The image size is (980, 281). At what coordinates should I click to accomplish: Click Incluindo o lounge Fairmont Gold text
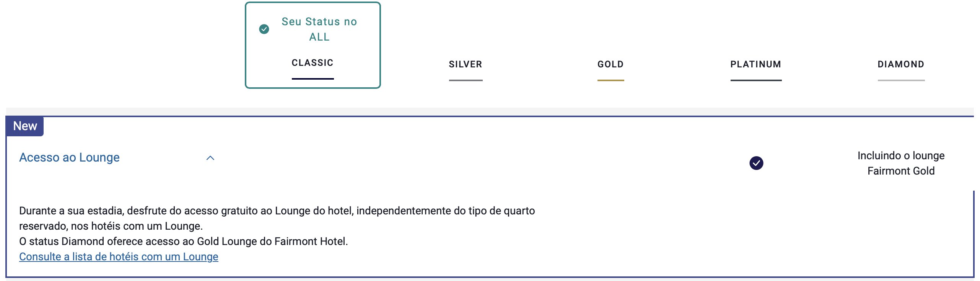point(901,163)
